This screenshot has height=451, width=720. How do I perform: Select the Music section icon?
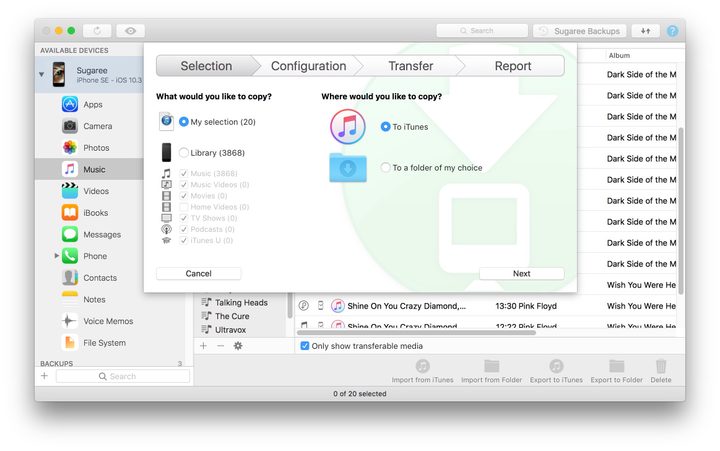click(x=70, y=169)
